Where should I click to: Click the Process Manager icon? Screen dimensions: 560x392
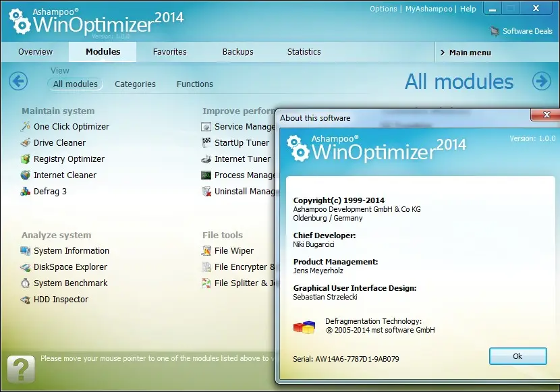click(206, 175)
